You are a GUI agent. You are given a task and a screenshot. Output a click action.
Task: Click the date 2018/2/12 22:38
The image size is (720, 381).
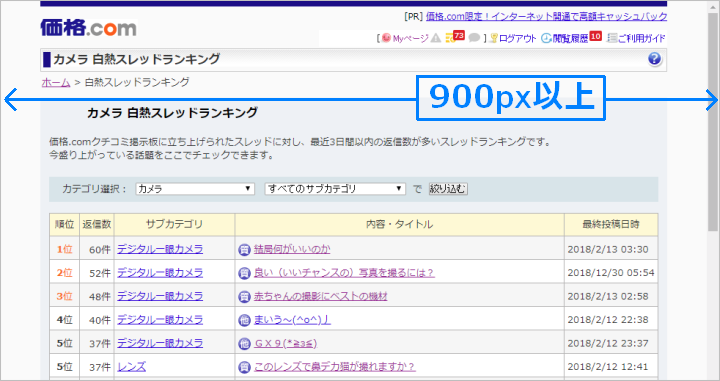point(608,320)
